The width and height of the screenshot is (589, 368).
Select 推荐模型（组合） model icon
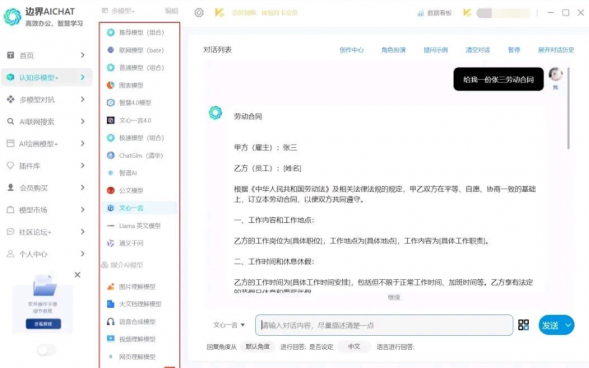[110, 33]
